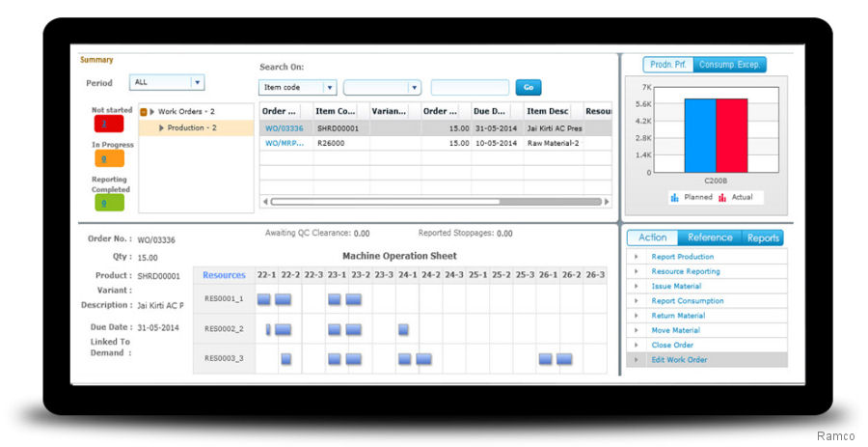This screenshot has height=447, width=868.
Task: Click the order grid horizontal scrollbar
Action: coord(386,202)
